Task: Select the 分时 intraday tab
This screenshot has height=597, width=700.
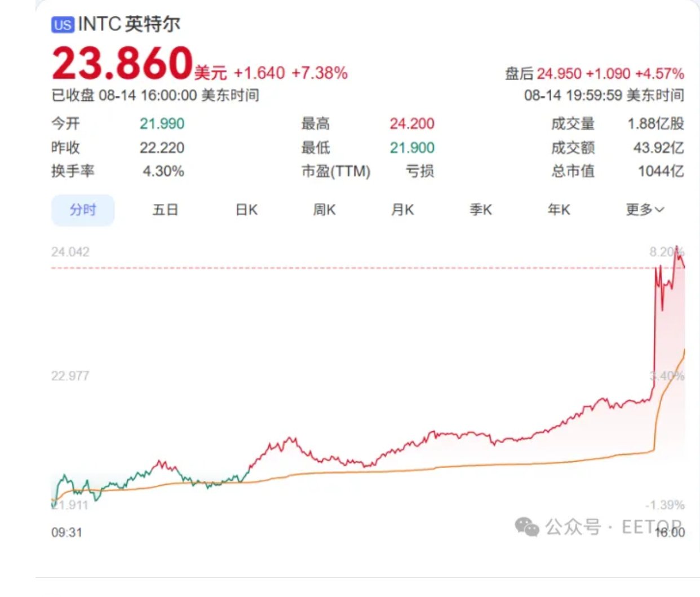Action: (83, 210)
